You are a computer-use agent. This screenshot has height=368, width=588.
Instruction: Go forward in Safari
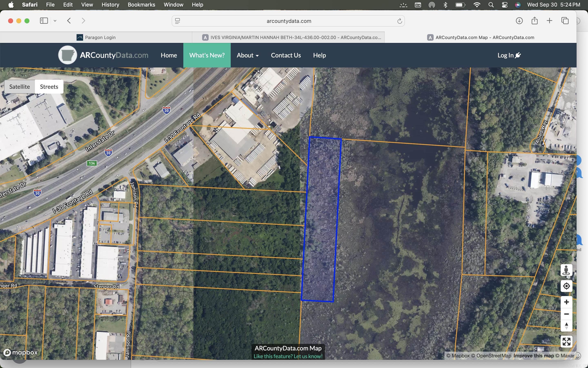[x=83, y=21]
